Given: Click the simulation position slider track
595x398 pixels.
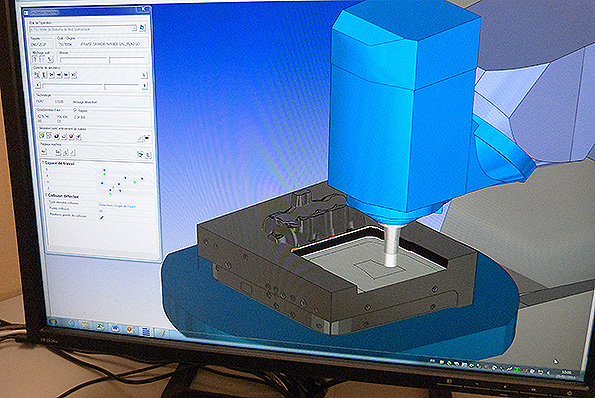Looking at the screenshot, I should pos(91,85).
